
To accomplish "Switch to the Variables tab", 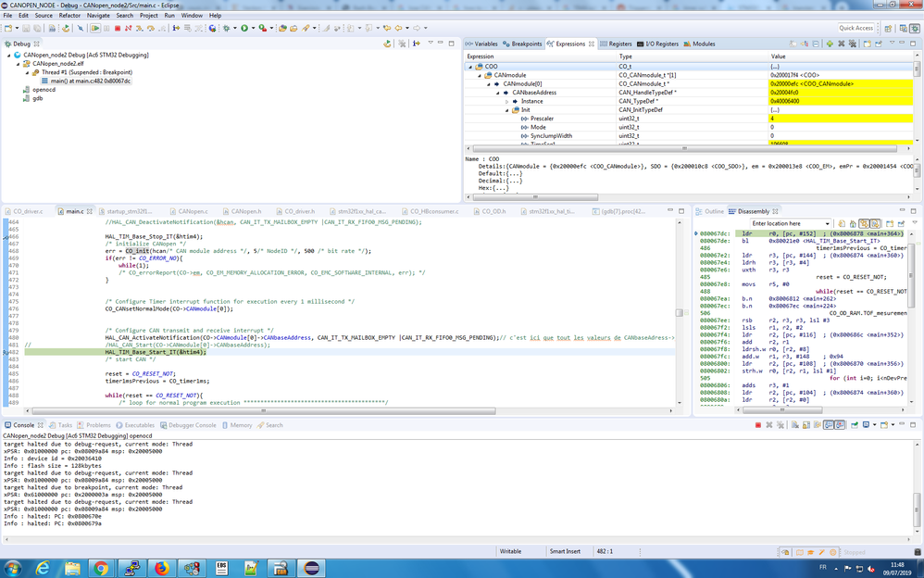I will (481, 44).
